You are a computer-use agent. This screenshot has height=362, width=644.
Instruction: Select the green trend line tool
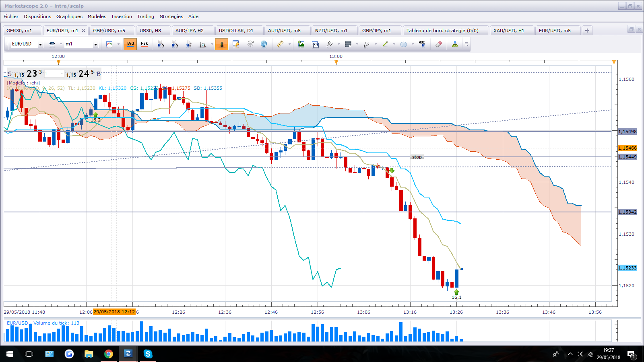click(x=385, y=44)
